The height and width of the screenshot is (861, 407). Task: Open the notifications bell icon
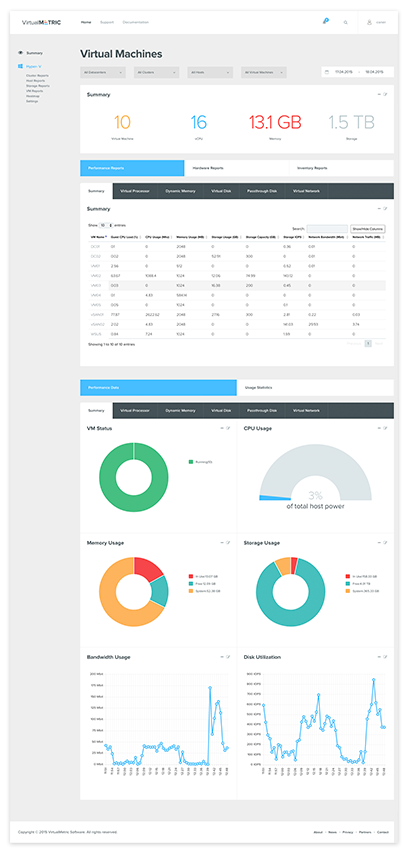(x=325, y=21)
